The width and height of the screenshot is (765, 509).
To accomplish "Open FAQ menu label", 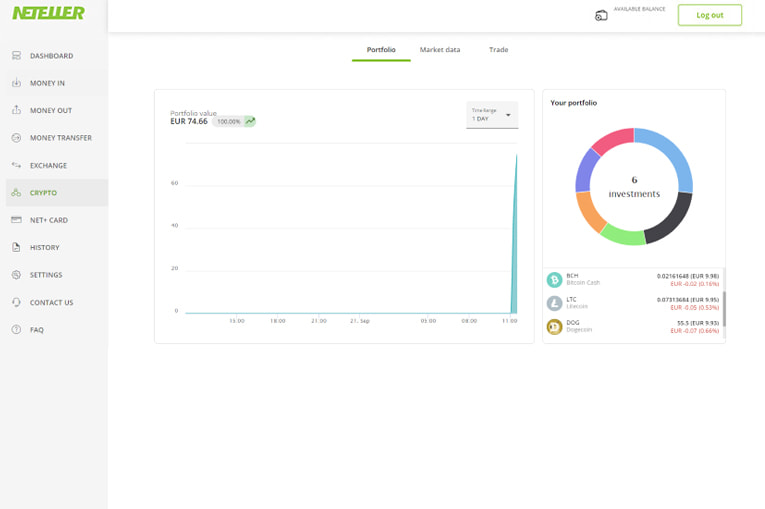I will pos(37,330).
